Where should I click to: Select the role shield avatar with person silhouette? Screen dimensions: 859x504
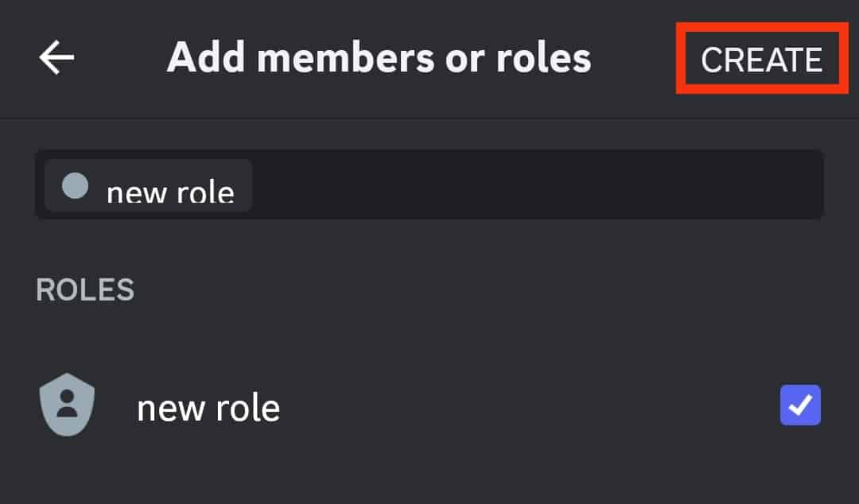(x=68, y=405)
